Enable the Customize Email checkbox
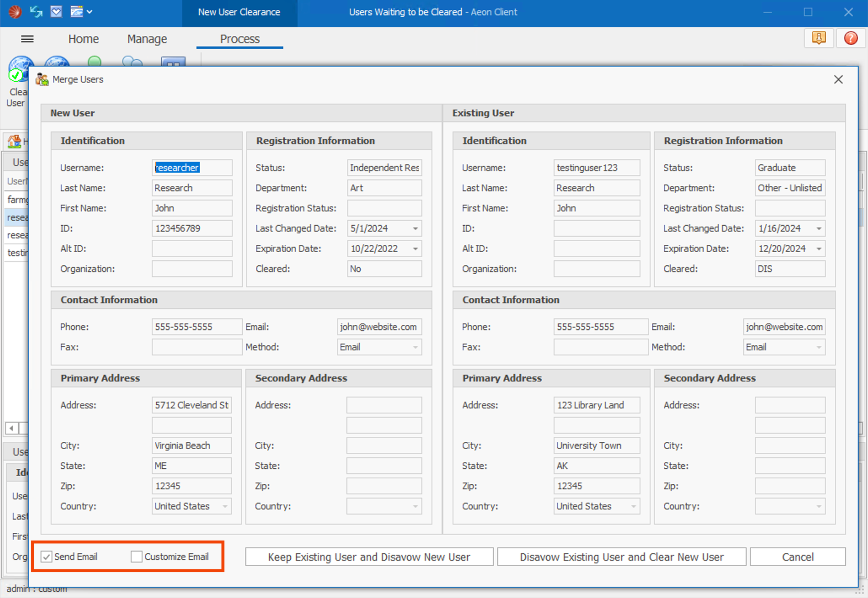Image resolution: width=868 pixels, height=598 pixels. (137, 557)
